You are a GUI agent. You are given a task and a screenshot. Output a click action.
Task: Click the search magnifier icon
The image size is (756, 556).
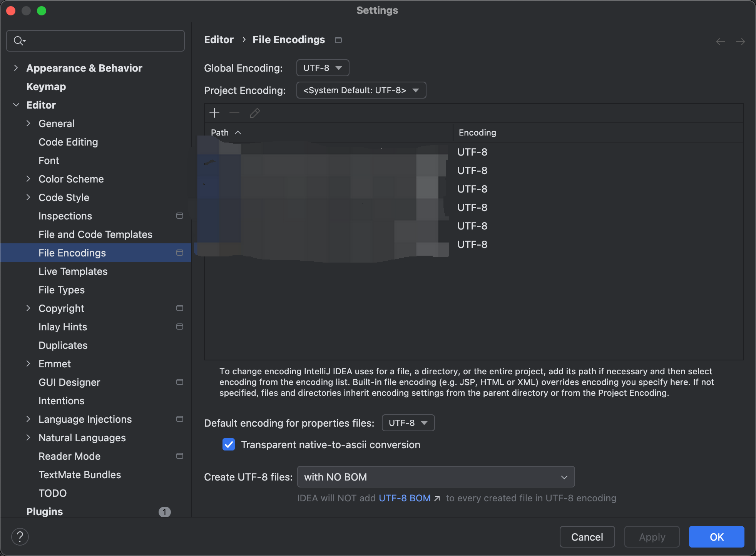(x=19, y=40)
